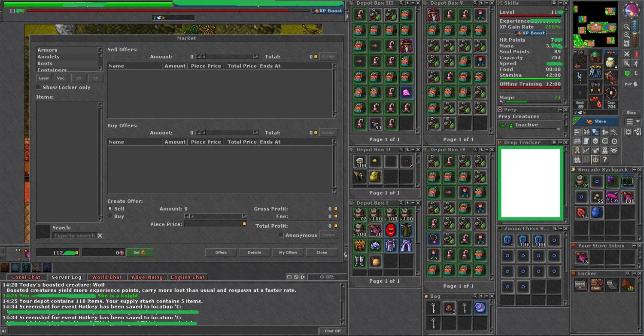Click the blue armor equipment slot
Viewport: 644px width, 336px height.
pyautogui.click(x=595, y=72)
